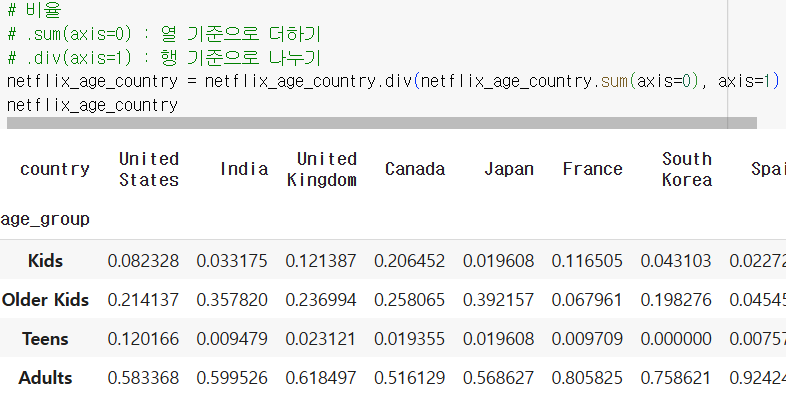The image size is (786, 402).
Task: Click the cell value 0.043103
Action: (676, 261)
